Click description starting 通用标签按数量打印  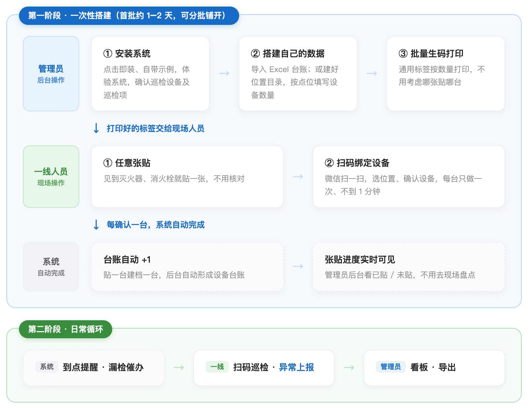(x=442, y=76)
